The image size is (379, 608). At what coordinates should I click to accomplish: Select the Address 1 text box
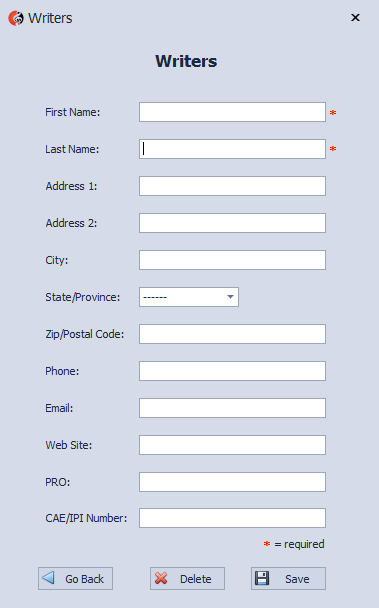[x=232, y=186]
